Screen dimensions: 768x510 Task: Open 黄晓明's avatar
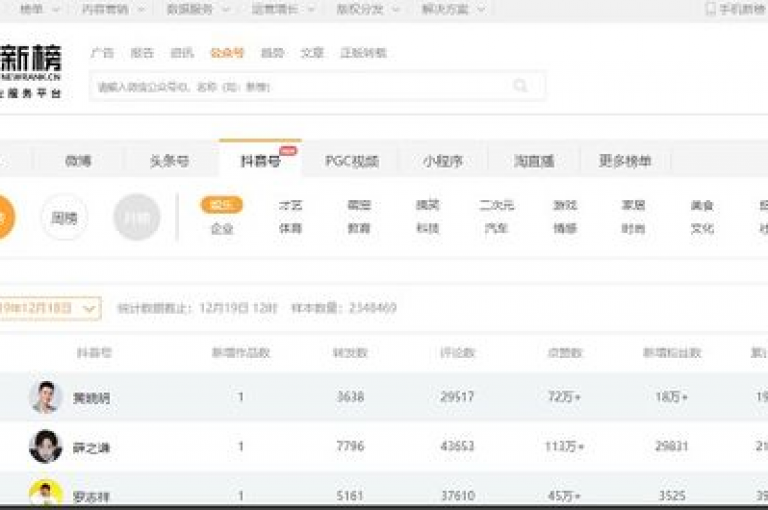(x=46, y=397)
